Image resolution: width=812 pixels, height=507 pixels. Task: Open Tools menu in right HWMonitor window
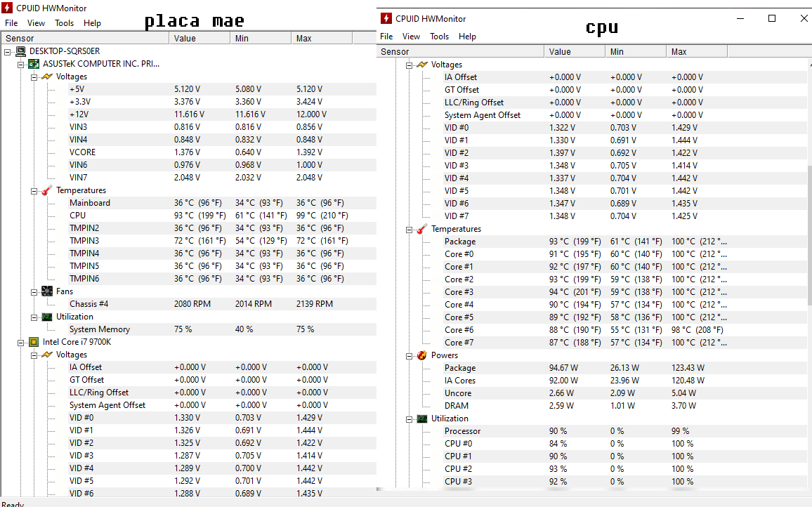click(x=439, y=37)
